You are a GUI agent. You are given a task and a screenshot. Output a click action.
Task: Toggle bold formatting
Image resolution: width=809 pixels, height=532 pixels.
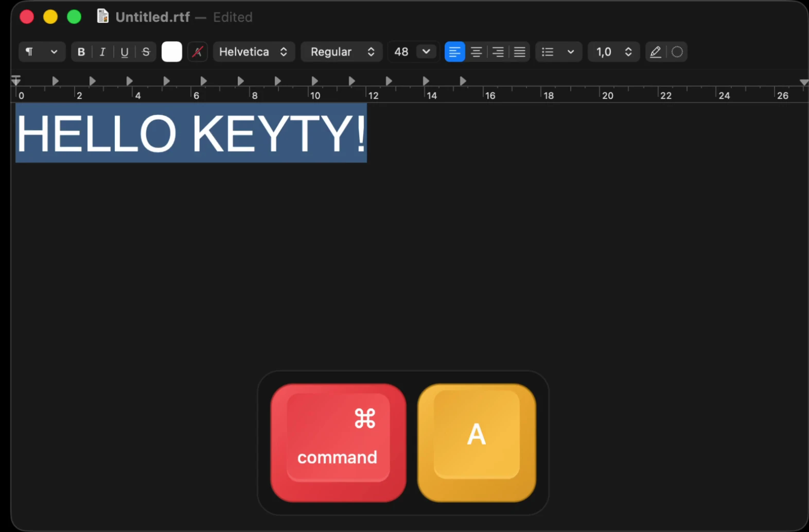tap(81, 52)
